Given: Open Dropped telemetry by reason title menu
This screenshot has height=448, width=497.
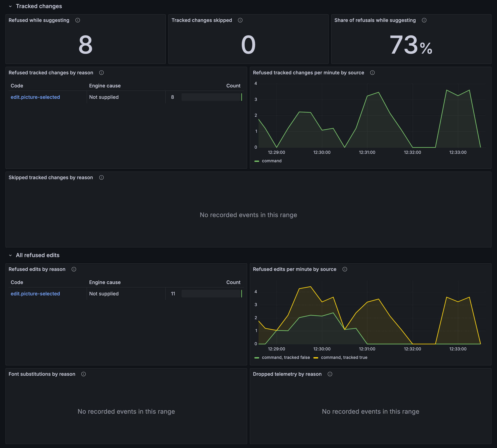Looking at the screenshot, I should point(287,374).
